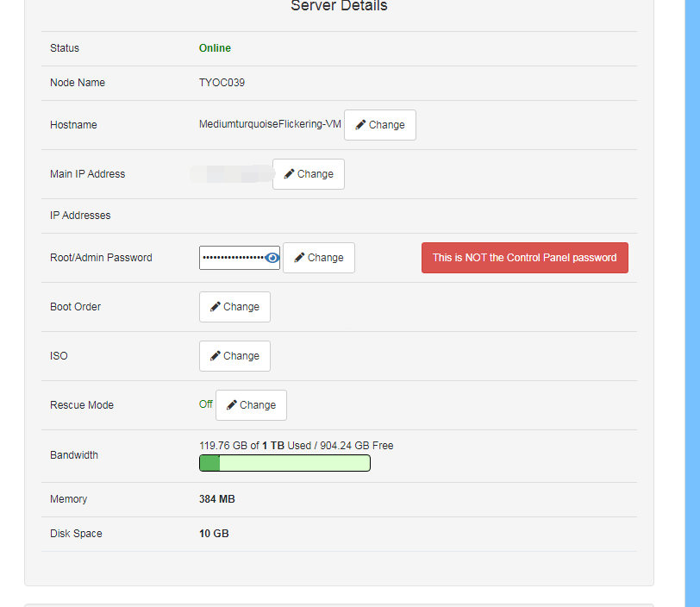The width and height of the screenshot is (700, 607).
Task: Focus the Root/Admin Password input field
Action: (x=231, y=258)
